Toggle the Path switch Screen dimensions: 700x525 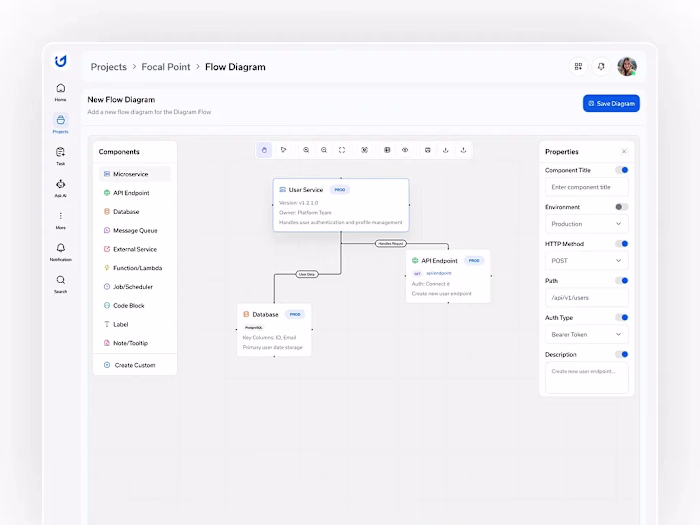[622, 281]
